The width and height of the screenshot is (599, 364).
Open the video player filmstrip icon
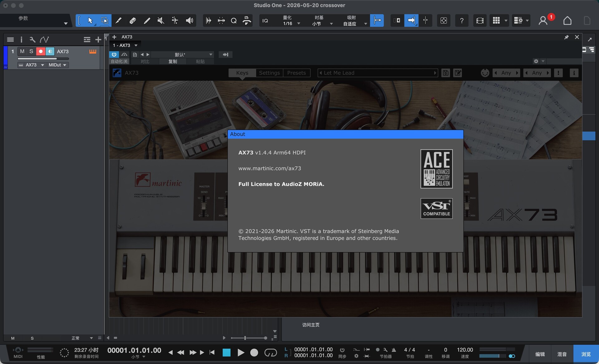click(x=480, y=21)
